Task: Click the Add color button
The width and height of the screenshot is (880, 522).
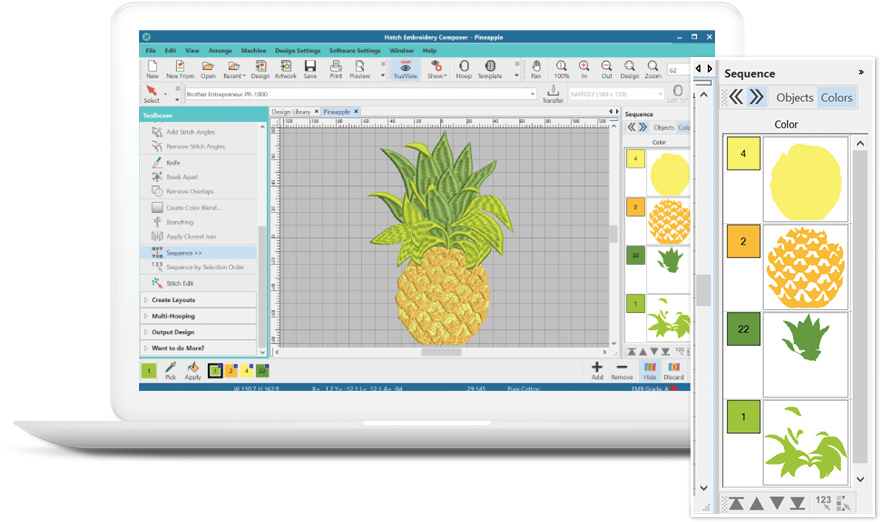Action: (x=597, y=371)
